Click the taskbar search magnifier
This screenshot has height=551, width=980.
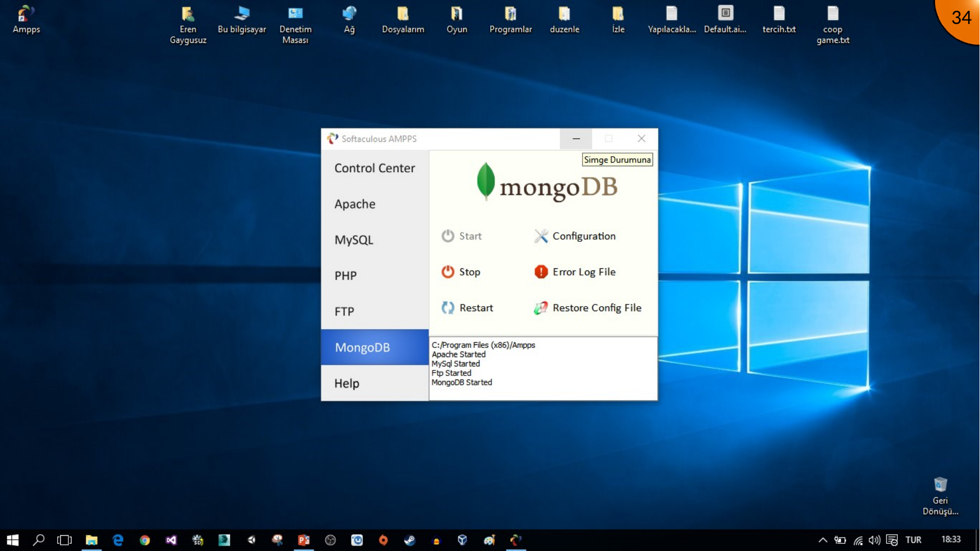[x=39, y=540]
